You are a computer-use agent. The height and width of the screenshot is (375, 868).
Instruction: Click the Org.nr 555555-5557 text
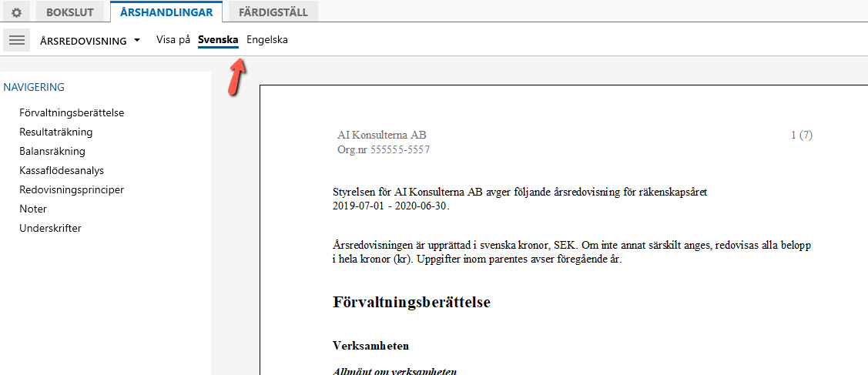tap(384, 149)
